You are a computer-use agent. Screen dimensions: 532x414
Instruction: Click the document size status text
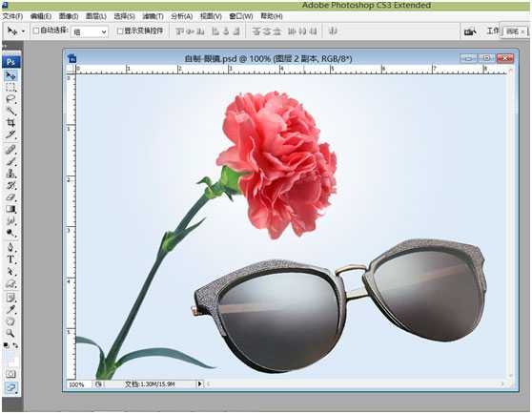tap(150, 384)
